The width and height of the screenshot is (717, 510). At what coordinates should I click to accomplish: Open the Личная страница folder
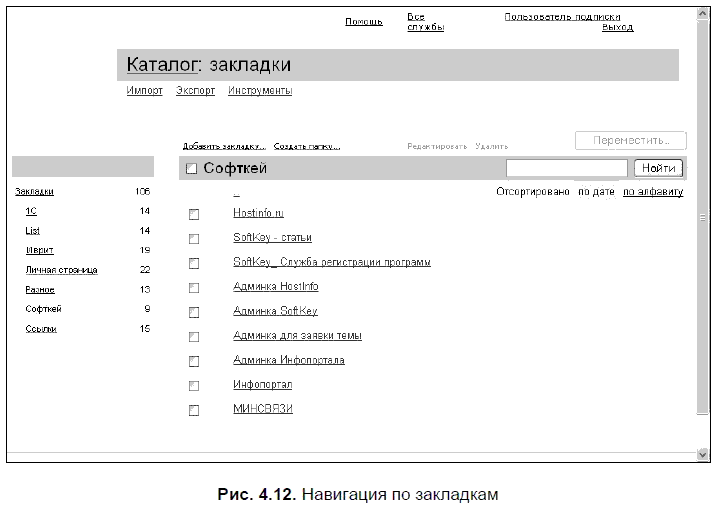click(x=59, y=270)
